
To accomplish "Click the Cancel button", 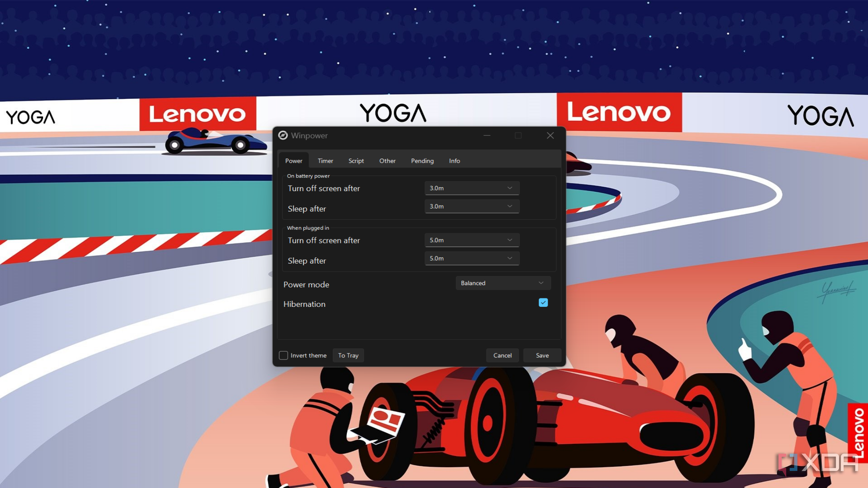I will (502, 355).
